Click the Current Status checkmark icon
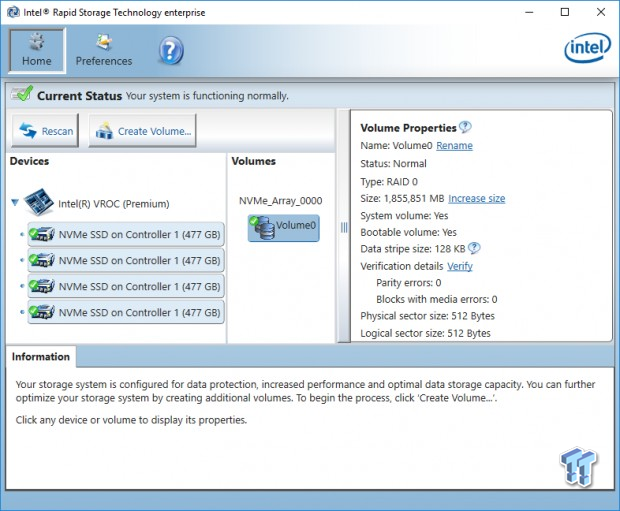 click(22, 94)
